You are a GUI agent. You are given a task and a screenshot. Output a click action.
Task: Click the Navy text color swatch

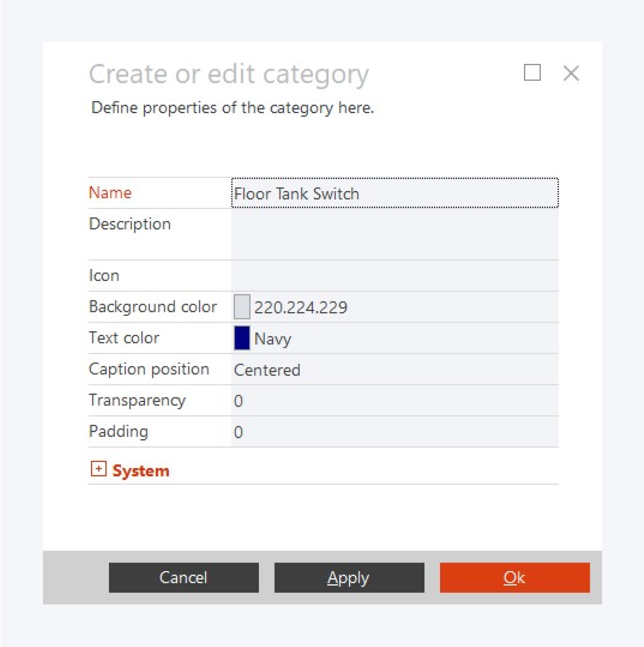[x=242, y=338]
